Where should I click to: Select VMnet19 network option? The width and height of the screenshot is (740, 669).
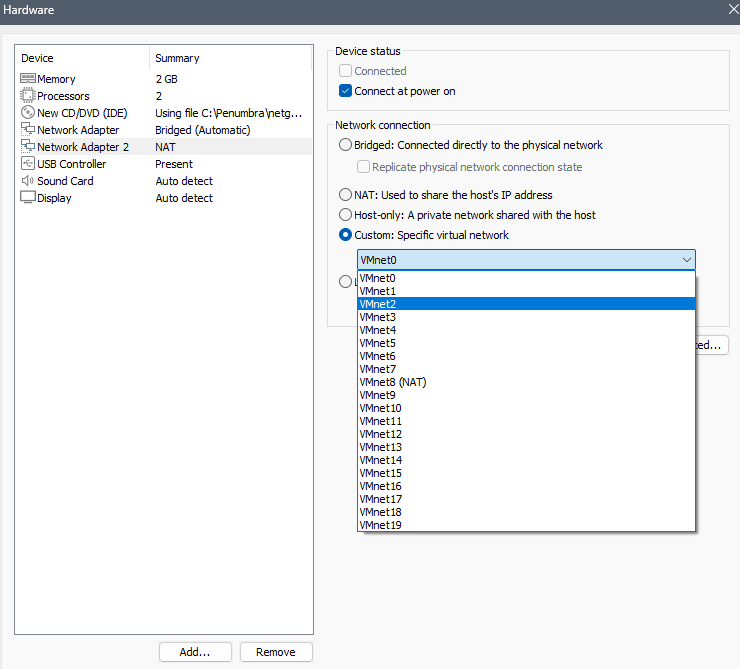coord(526,525)
